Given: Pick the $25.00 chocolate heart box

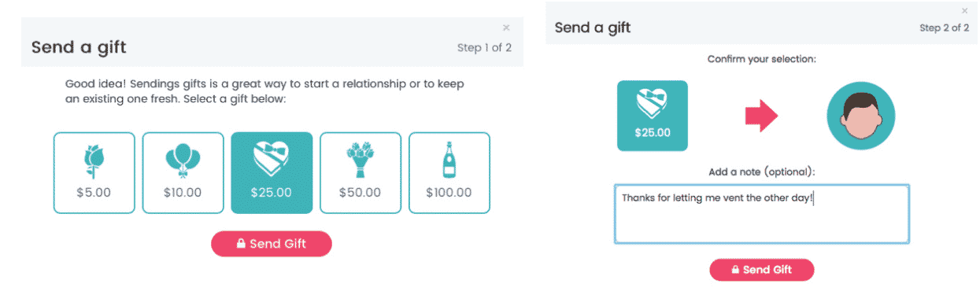Looking at the screenshot, I should pyautogui.click(x=272, y=172).
